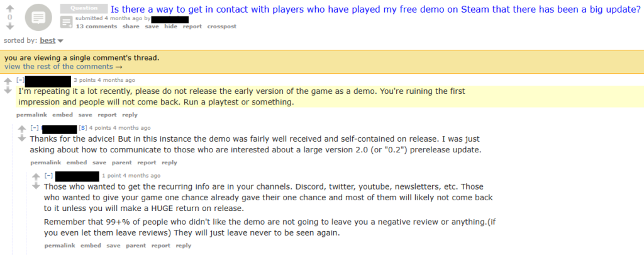Upvote the 3 points top comment

(8, 81)
